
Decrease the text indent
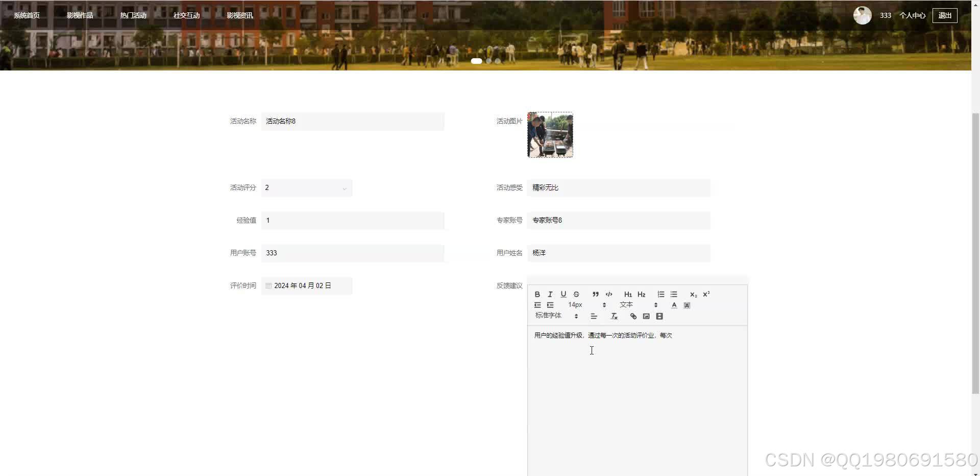pos(537,305)
